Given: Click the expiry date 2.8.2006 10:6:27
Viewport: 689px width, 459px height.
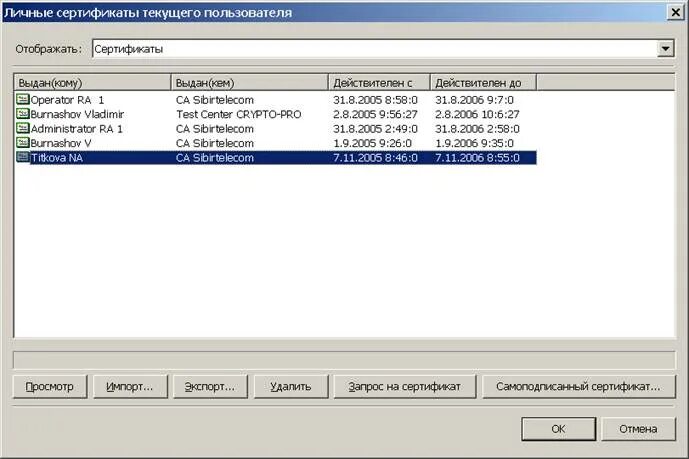Looking at the screenshot, I should 477,114.
